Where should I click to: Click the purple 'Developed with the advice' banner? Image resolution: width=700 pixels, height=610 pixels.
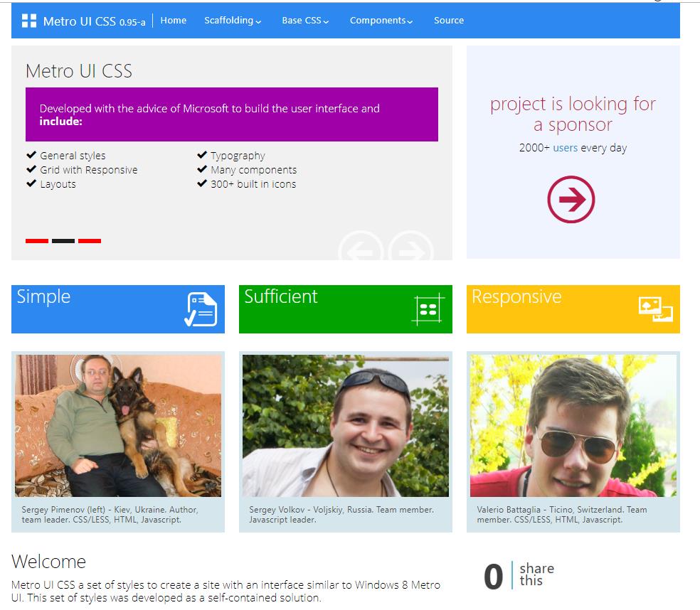[232, 114]
